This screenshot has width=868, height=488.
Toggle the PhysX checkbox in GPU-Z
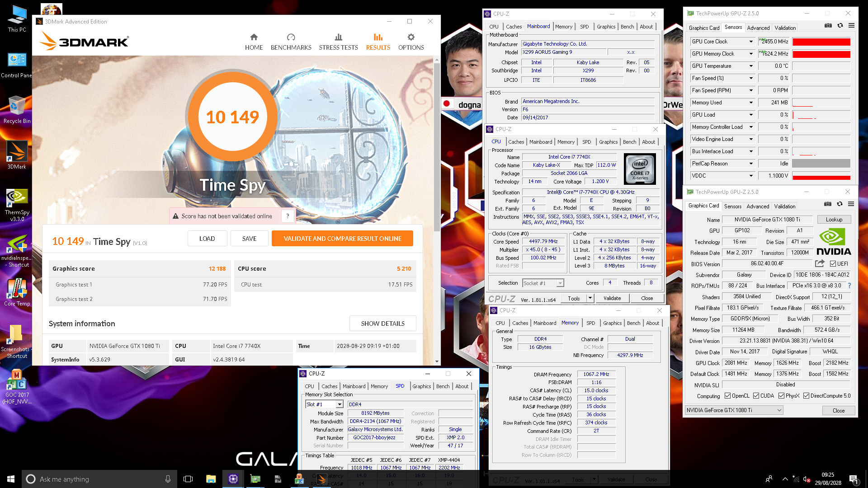coord(781,396)
